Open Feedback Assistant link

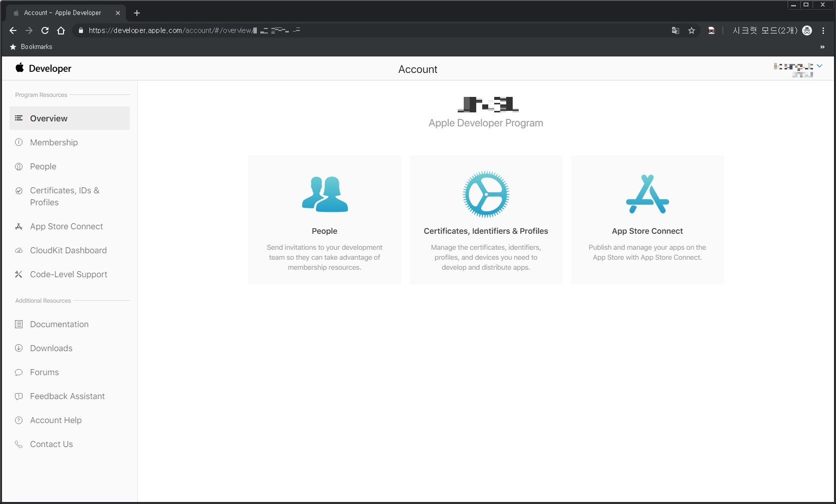[x=69, y=396]
